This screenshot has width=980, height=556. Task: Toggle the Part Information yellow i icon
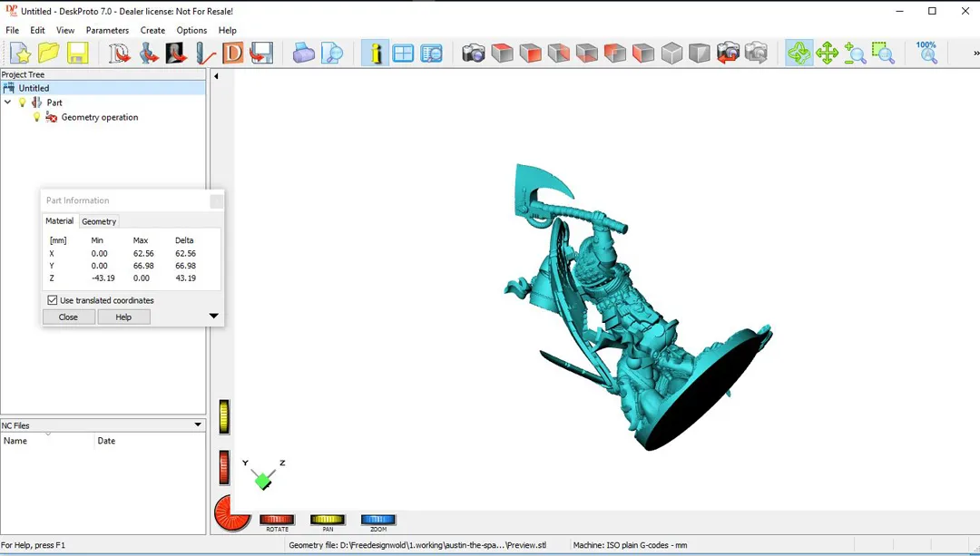point(375,54)
